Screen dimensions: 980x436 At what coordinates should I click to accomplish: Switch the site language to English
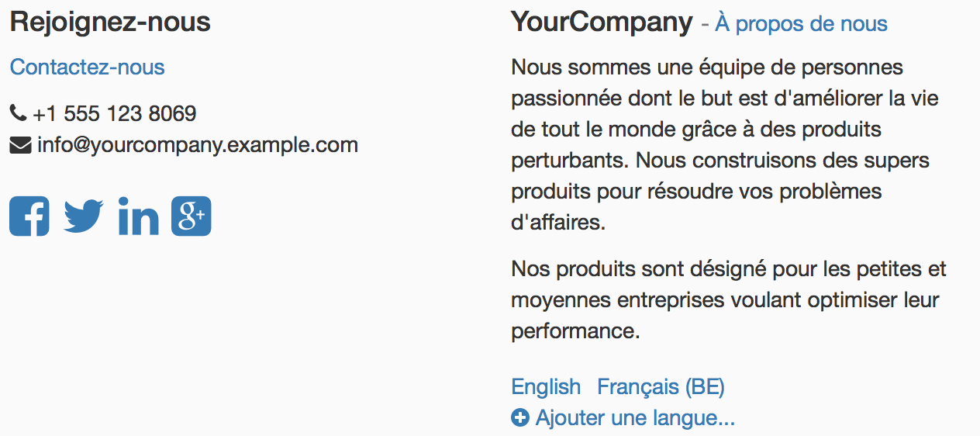click(546, 386)
